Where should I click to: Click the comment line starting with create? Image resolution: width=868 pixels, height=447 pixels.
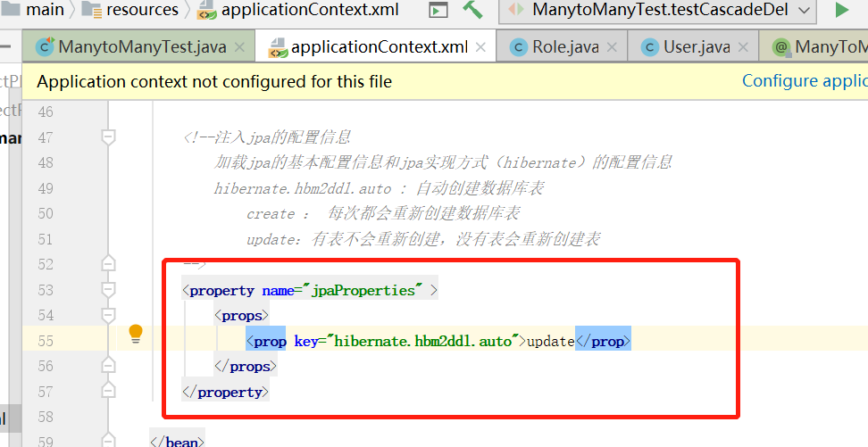[x=383, y=213]
